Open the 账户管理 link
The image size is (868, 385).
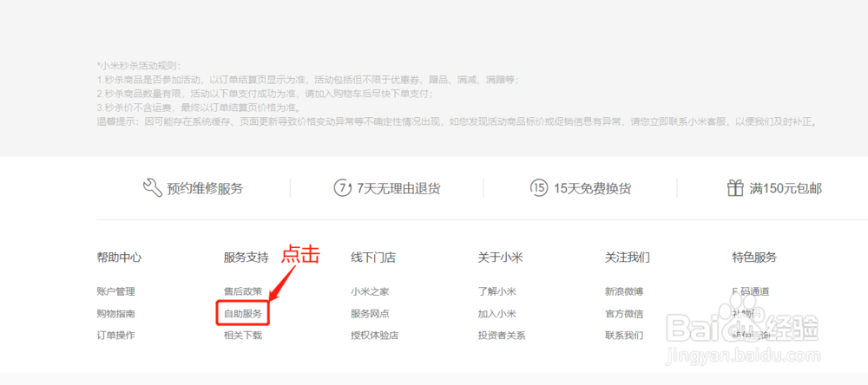[115, 291]
